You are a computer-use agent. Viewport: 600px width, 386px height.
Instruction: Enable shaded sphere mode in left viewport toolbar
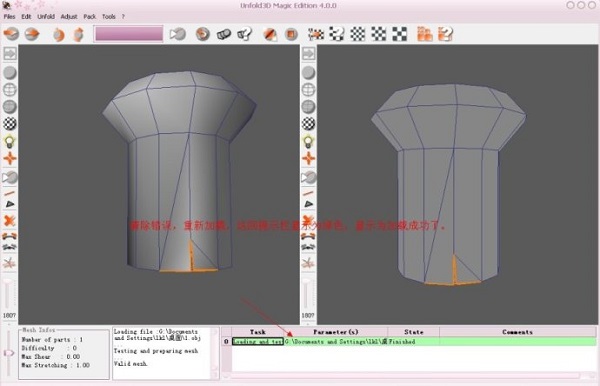[10, 72]
